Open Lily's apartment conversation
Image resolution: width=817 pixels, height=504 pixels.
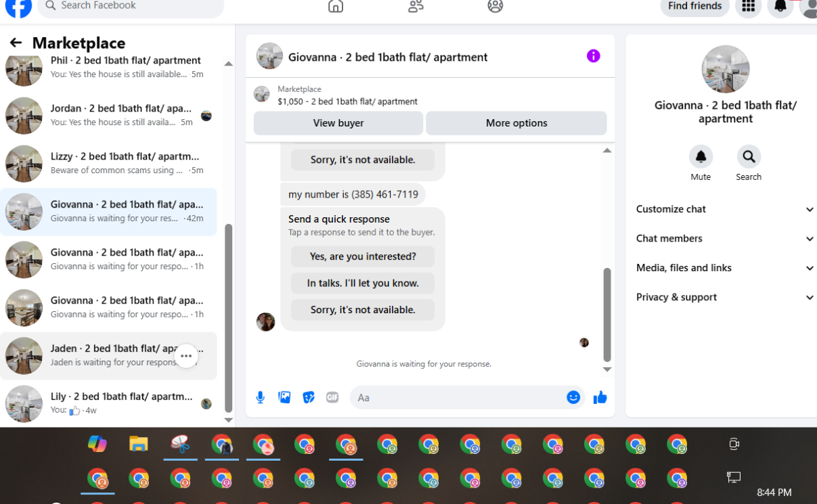click(x=108, y=404)
